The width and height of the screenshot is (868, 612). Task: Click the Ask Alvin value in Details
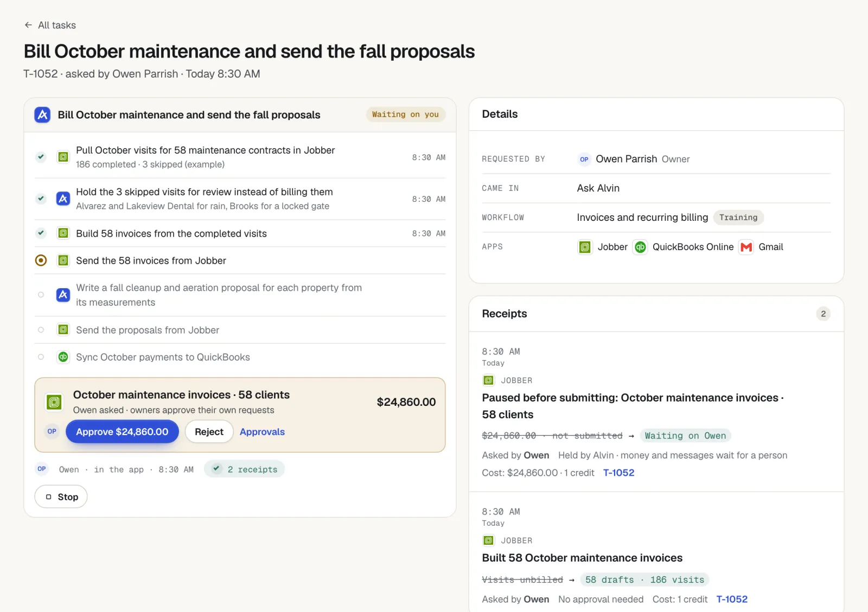598,188
